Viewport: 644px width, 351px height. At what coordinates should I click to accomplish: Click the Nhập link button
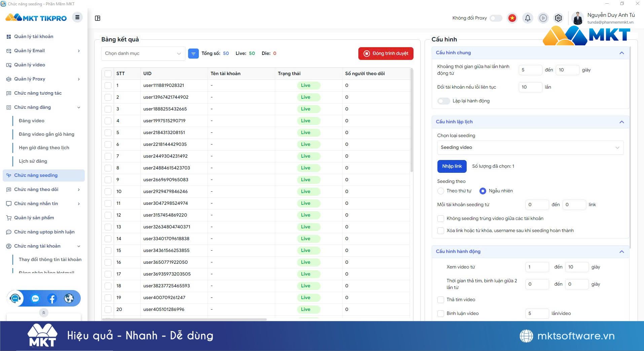click(x=452, y=166)
